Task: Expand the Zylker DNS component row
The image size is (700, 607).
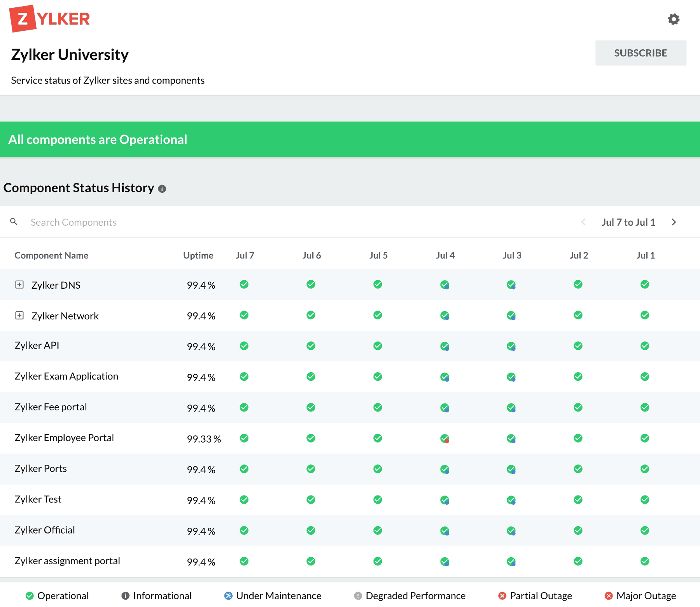Action: 19,284
